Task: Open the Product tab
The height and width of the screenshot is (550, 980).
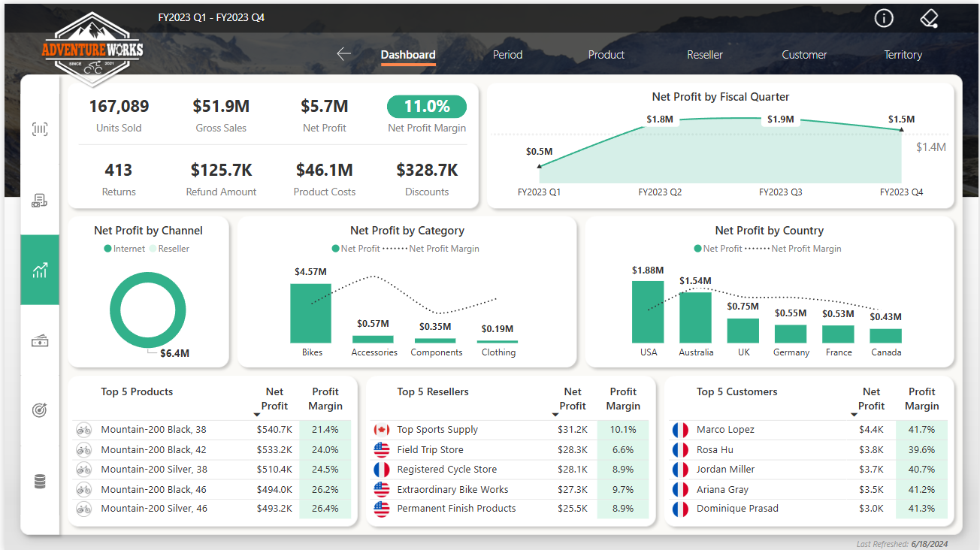Action: tap(606, 55)
